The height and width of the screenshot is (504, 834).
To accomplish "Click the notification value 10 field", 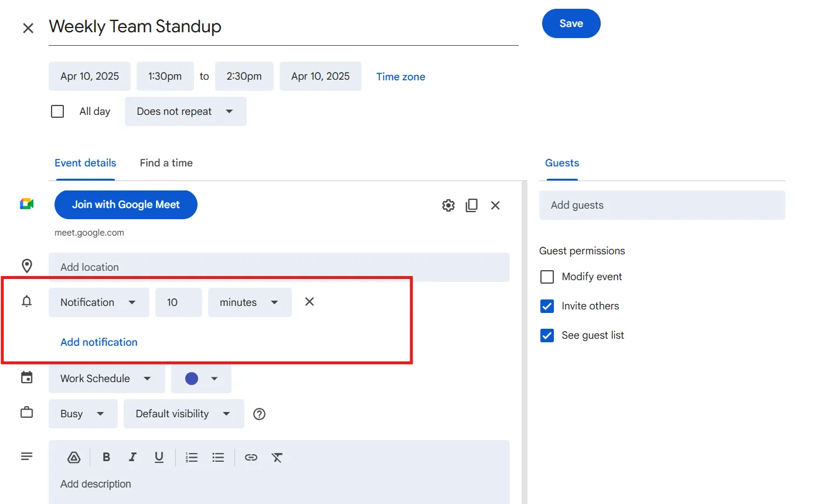I will [179, 302].
